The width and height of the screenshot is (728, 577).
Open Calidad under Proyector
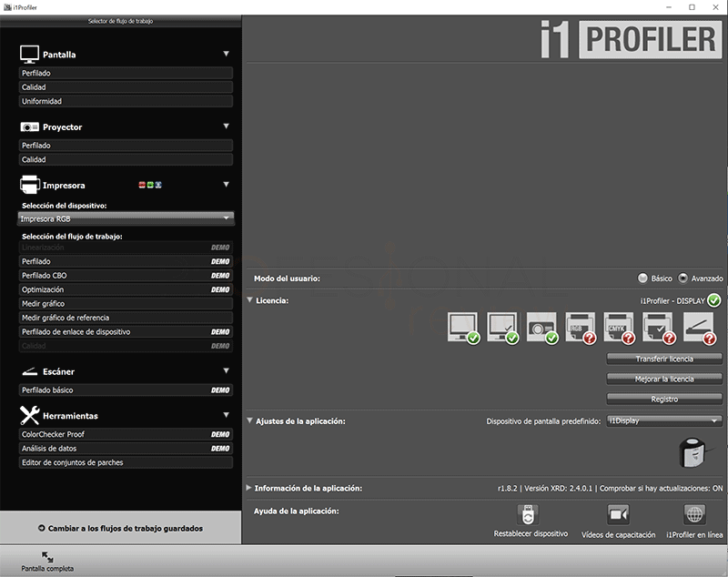[126, 159]
